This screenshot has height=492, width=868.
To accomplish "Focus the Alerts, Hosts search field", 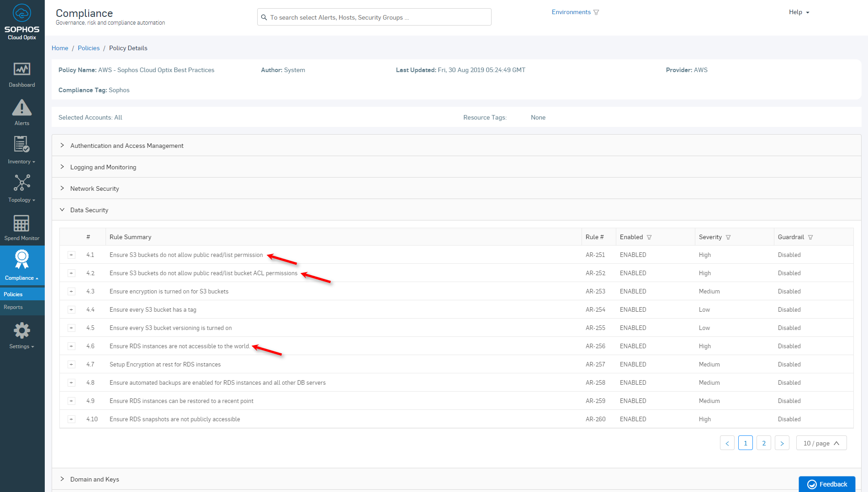I will click(x=374, y=17).
